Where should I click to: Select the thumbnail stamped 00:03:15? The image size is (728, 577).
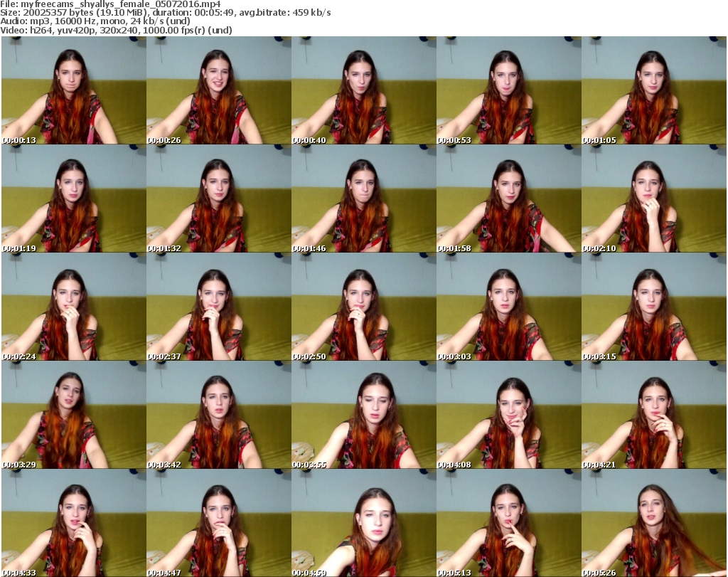(x=654, y=307)
